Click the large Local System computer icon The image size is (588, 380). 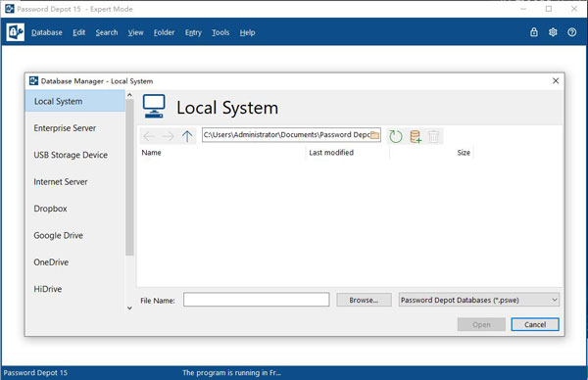click(x=154, y=107)
